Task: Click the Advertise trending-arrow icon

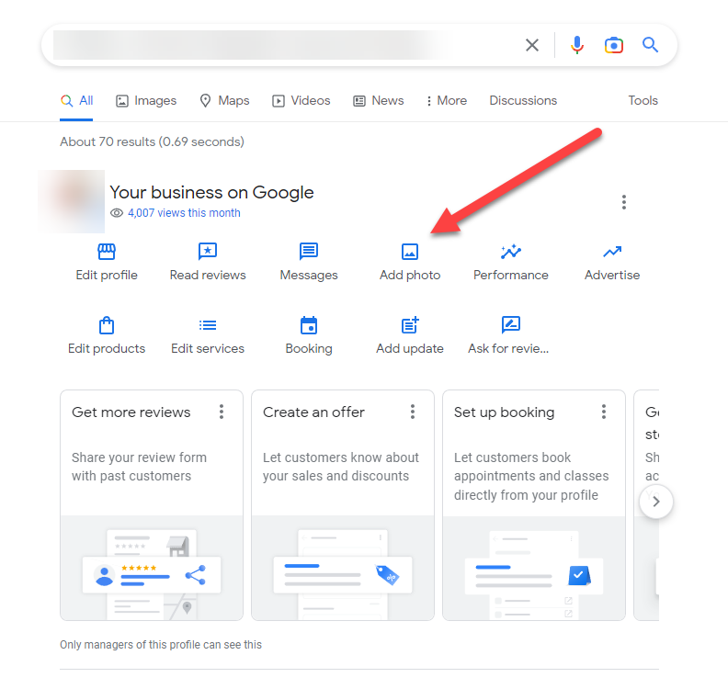Action: [x=612, y=252]
